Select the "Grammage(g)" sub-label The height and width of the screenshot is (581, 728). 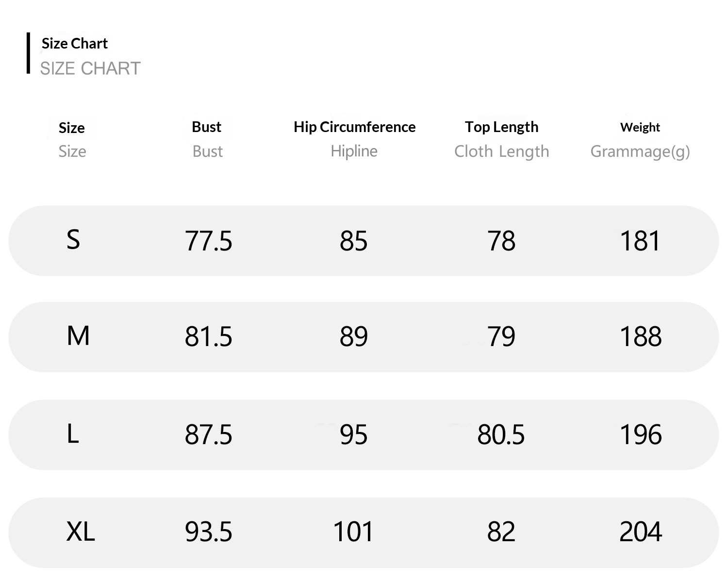[x=640, y=151]
